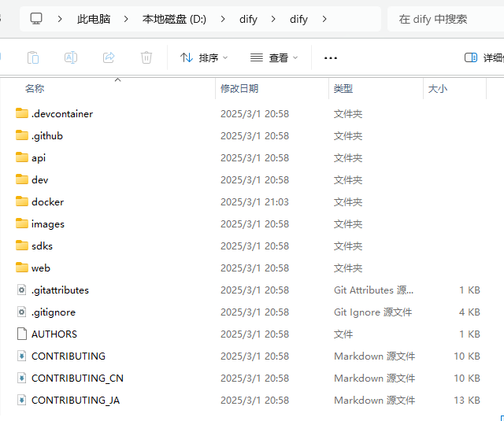This screenshot has height=421, width=504.
Task: Select the .github folder icon
Action: 21,135
